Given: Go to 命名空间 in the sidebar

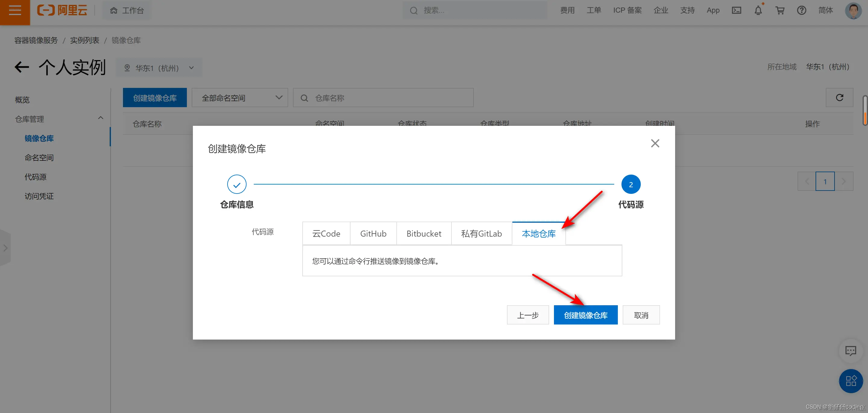Looking at the screenshot, I should [x=39, y=157].
